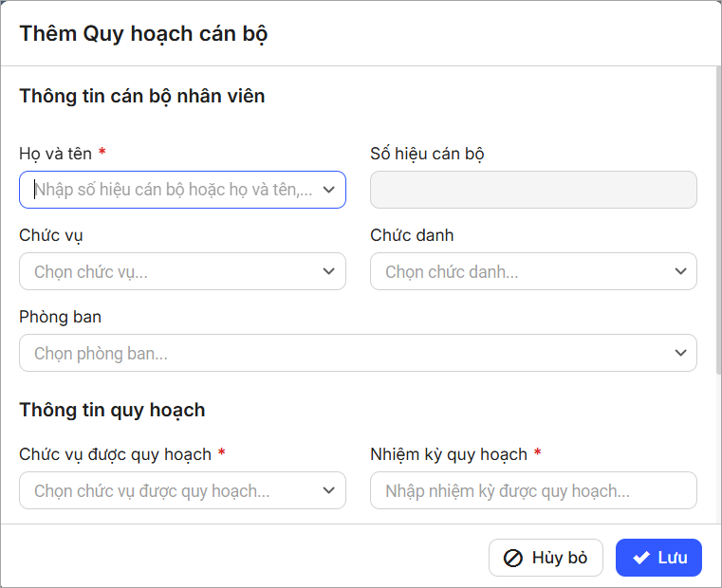Click the Thông tin cán bộ nhân viên heading
Viewport: 722px width, 588px height.
(141, 96)
